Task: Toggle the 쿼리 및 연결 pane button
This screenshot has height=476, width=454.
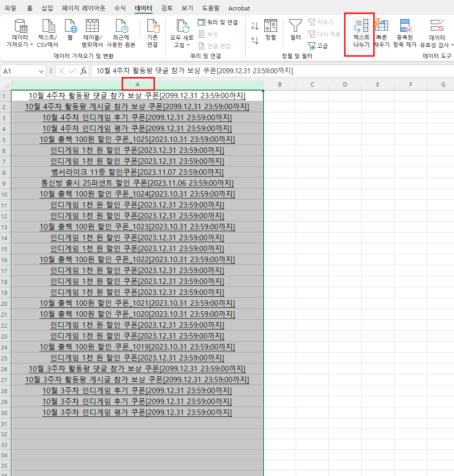Action: pos(218,22)
